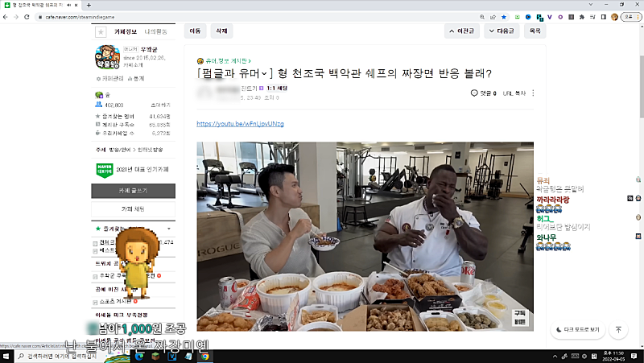The width and height of the screenshot is (644, 363).
Task: Open the Minecraft block taskbar icon
Action: pyautogui.click(x=155, y=357)
